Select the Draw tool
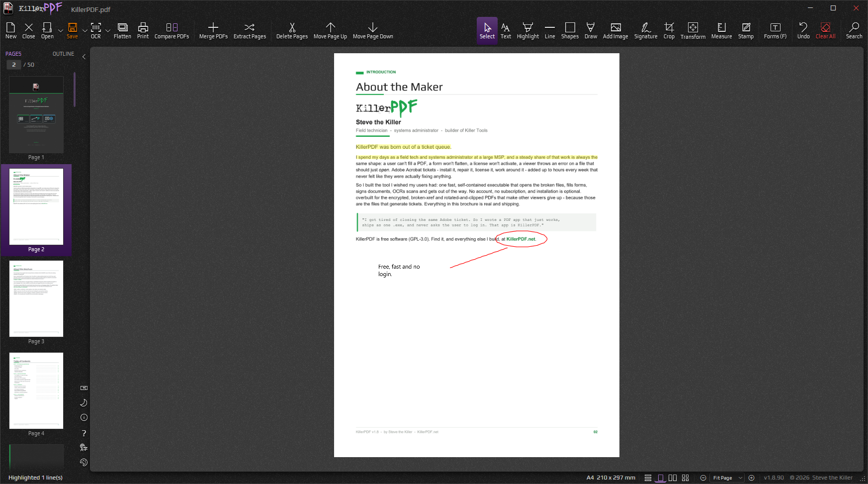The height and width of the screenshot is (484, 868). 591,30
